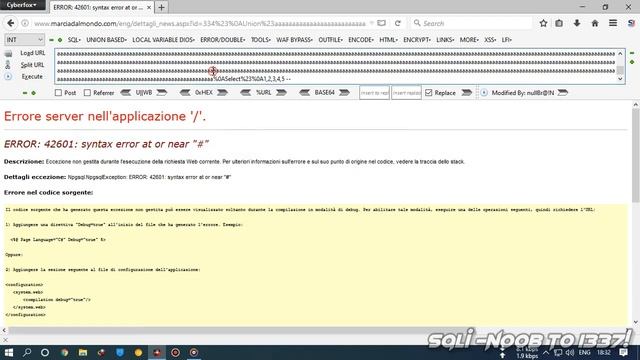Click the 'insert replacing' field
The image size is (640, 360).
tap(407, 93)
